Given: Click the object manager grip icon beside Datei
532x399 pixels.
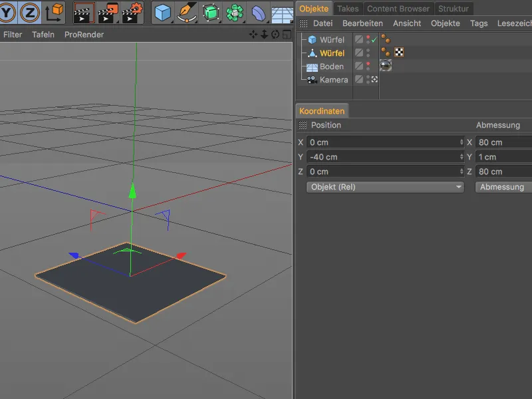Looking at the screenshot, I should click(x=303, y=23).
